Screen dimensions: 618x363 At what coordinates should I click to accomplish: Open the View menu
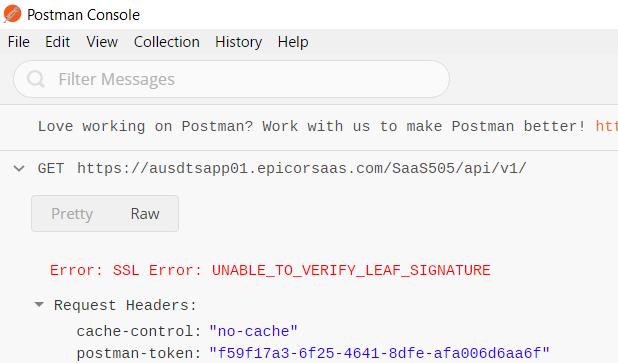pos(102,42)
